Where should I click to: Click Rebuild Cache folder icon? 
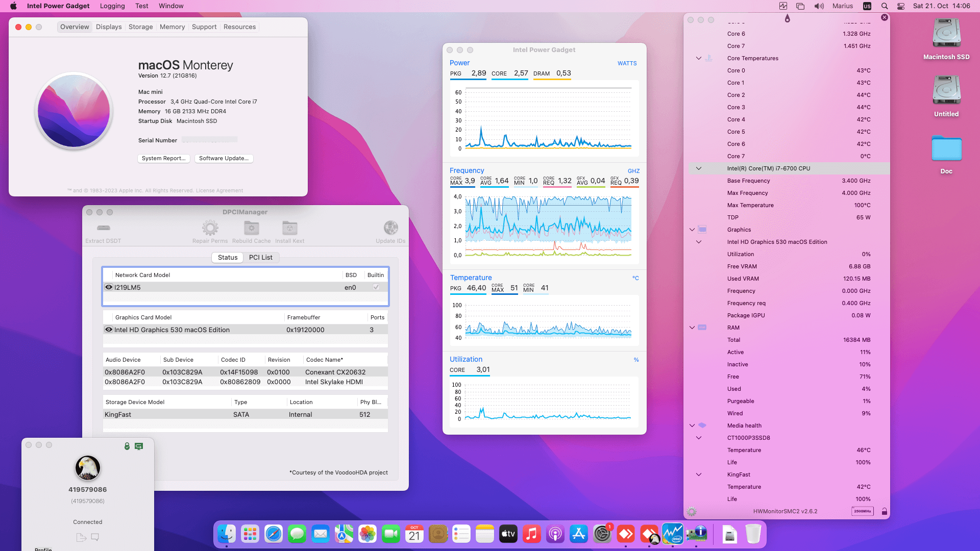251,228
